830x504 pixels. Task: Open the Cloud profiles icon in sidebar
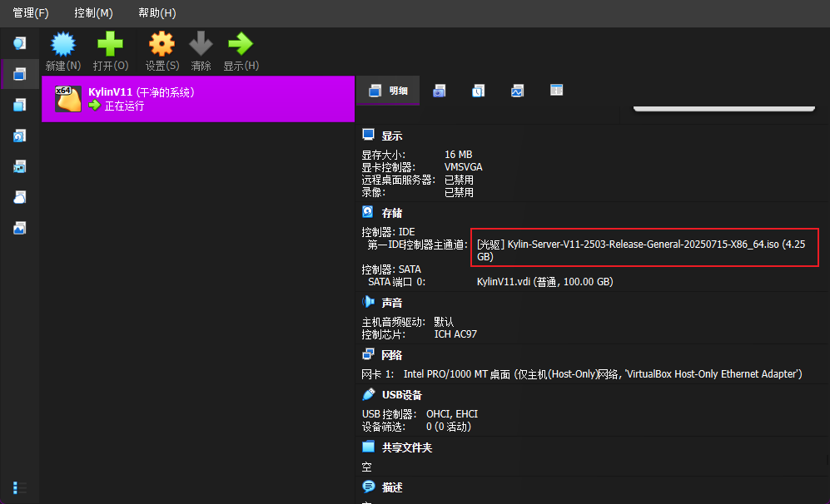(20, 197)
